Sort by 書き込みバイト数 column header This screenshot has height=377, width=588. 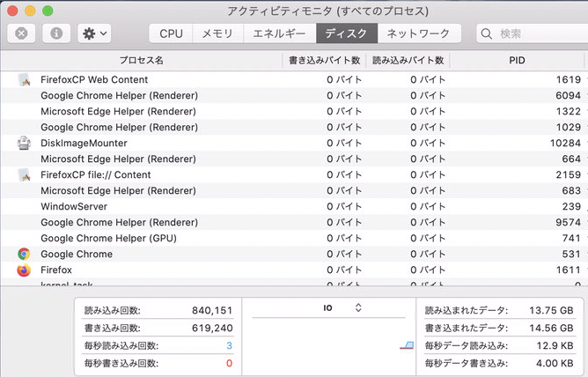324,61
